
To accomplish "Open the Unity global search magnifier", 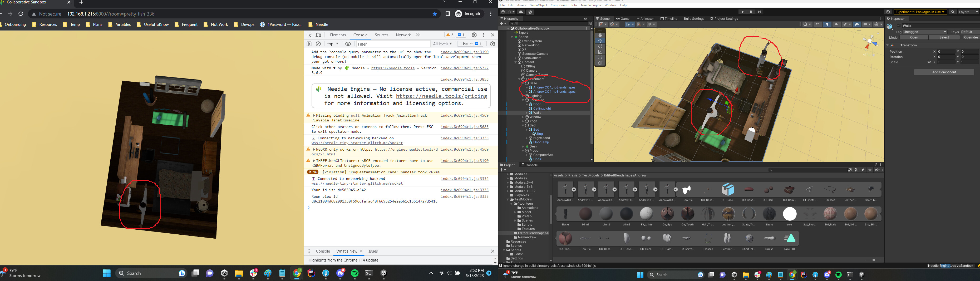I will pos(953,12).
